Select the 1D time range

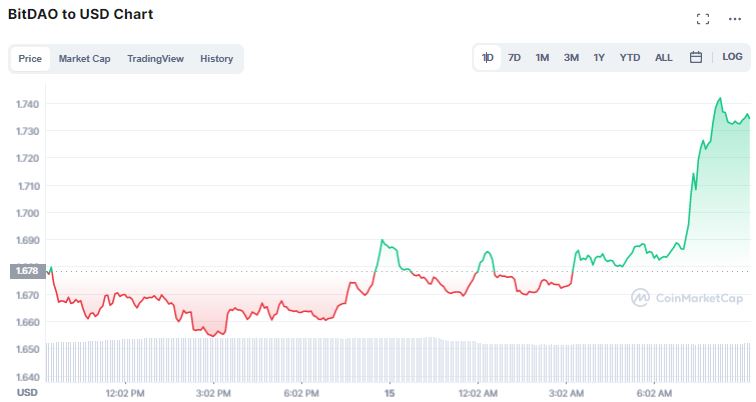coord(487,58)
